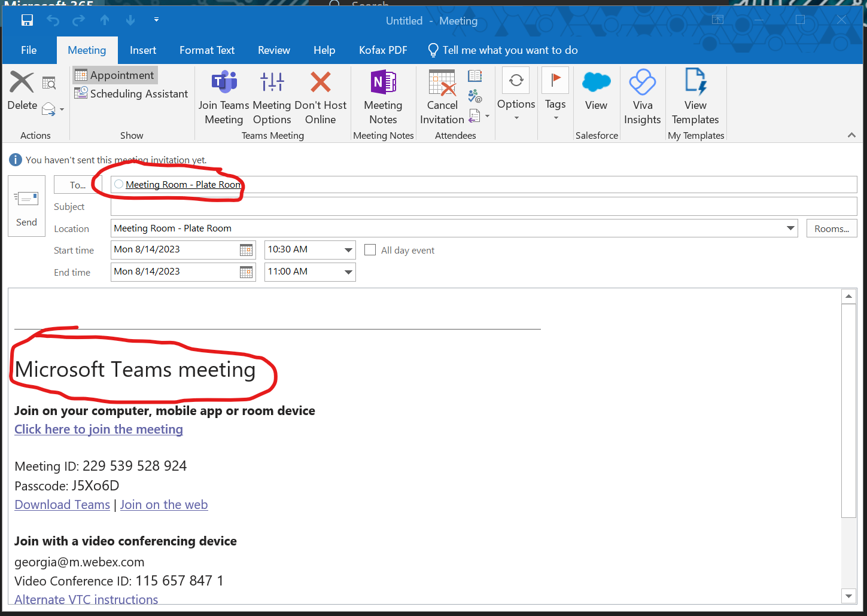Screen dimensions: 867x616
Task: Open the End time calendar picker
Action: pos(246,272)
